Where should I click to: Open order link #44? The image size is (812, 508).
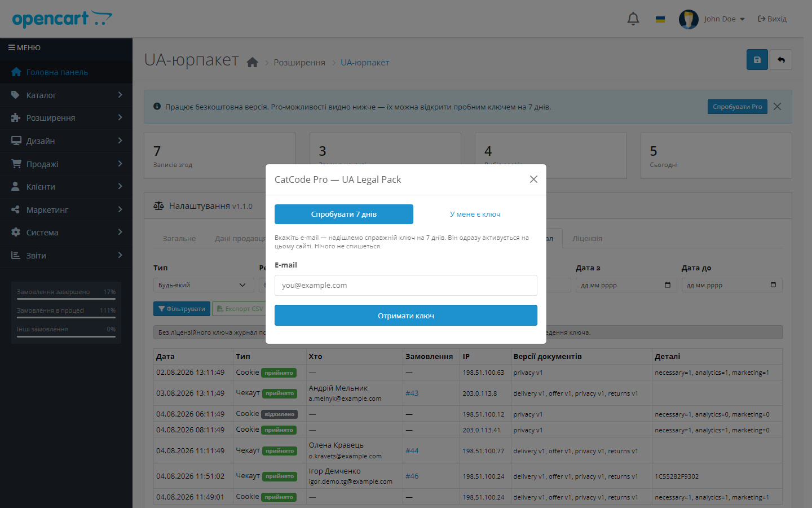click(x=412, y=451)
